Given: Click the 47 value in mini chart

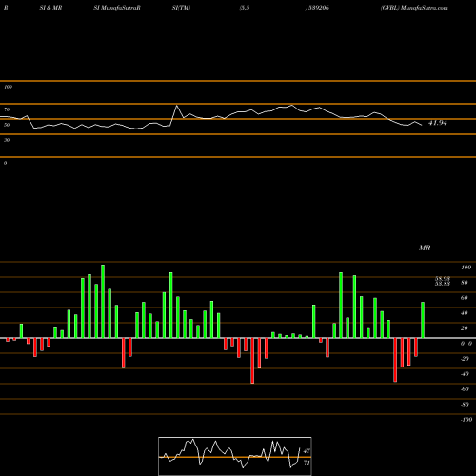Looking at the screenshot, I should tap(307, 451).
